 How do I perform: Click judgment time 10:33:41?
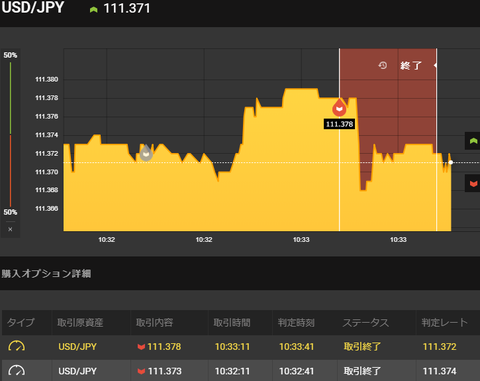click(296, 347)
